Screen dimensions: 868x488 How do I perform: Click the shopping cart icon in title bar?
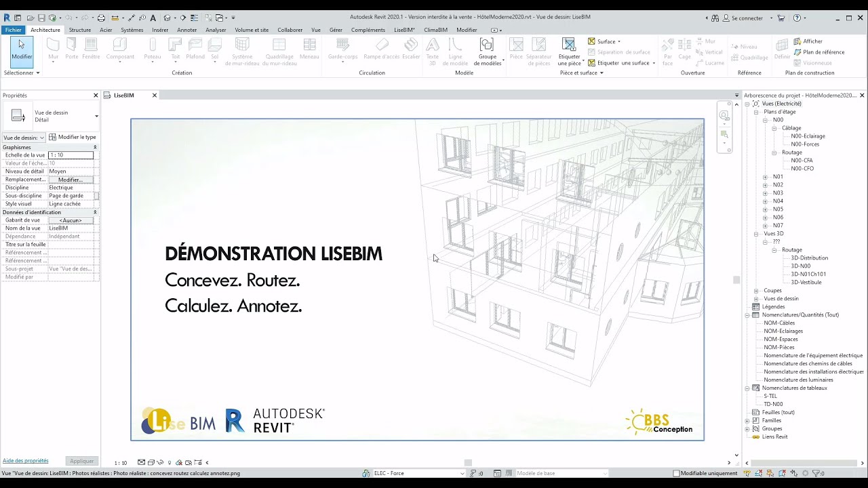pos(781,18)
